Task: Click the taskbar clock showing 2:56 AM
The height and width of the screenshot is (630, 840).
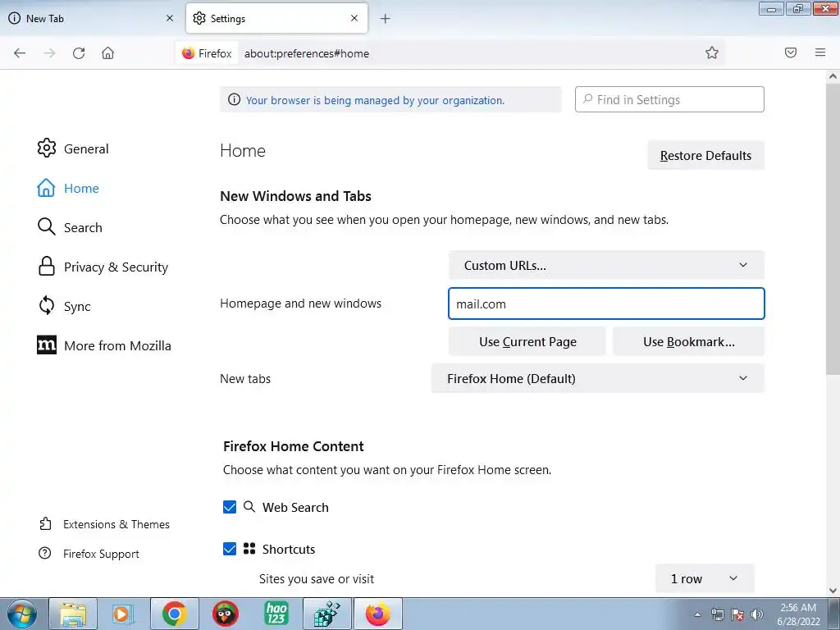Action: point(798,614)
